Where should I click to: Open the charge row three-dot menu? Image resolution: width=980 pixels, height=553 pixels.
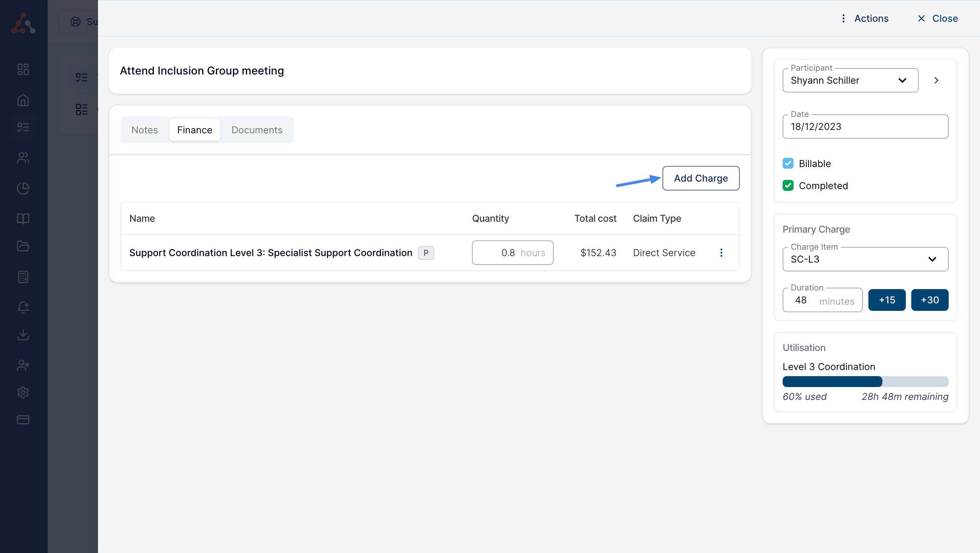coord(721,253)
